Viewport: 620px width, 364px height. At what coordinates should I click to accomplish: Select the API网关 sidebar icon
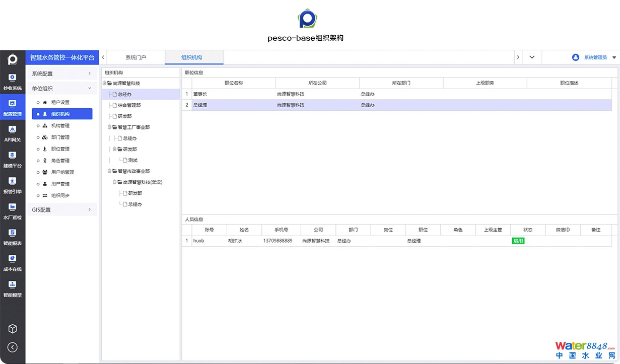pyautogui.click(x=13, y=130)
